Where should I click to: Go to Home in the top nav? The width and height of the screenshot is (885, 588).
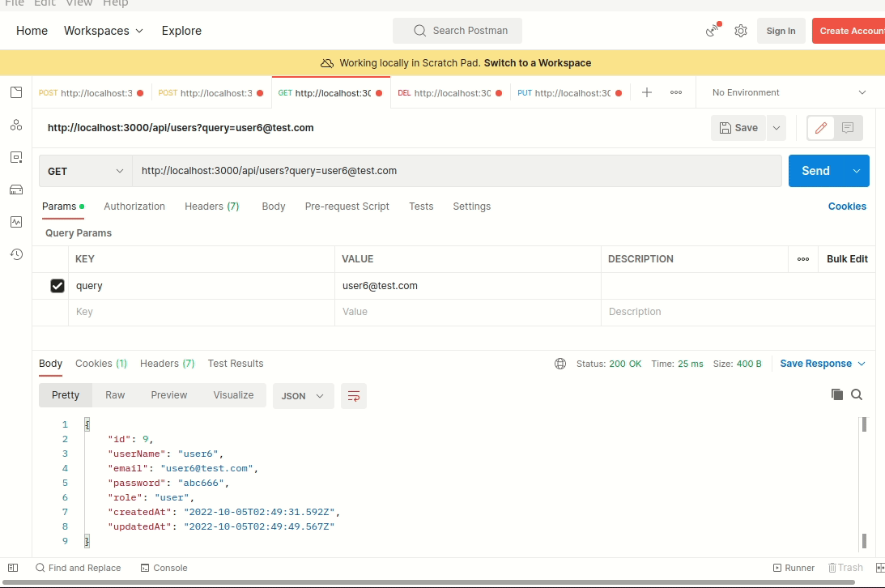32,31
